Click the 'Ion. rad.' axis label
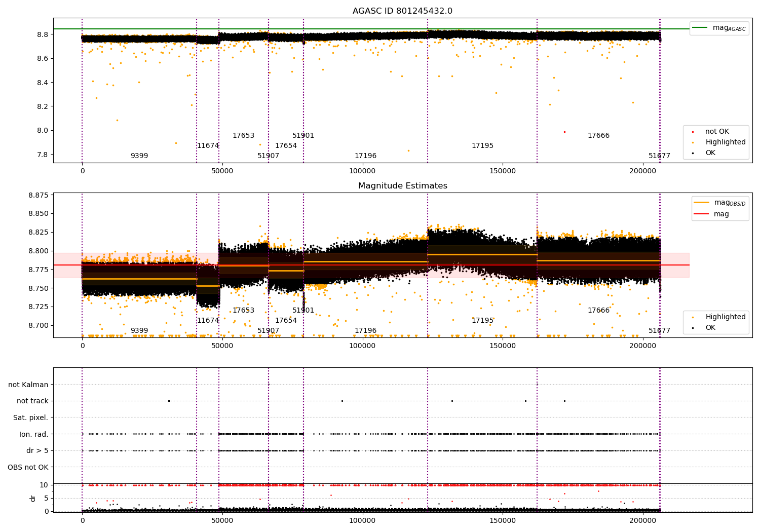The width and height of the screenshot is (760, 532). (34, 434)
